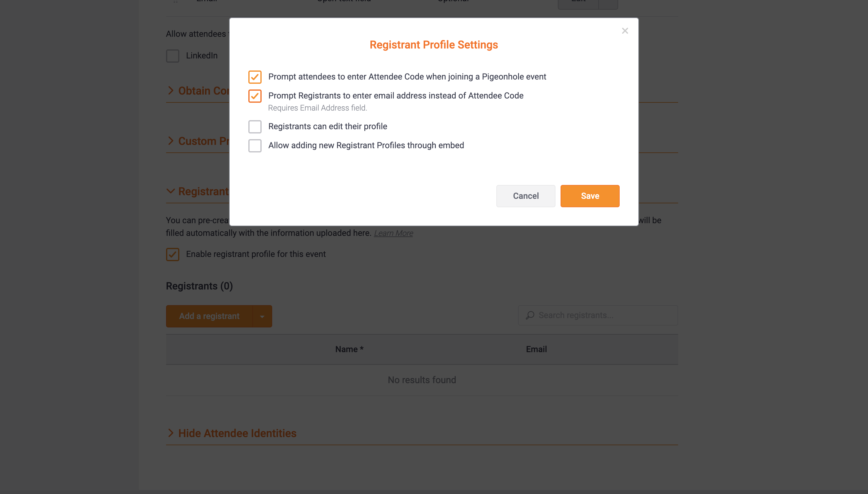Screen dimensions: 868x494
Task: Open the Add a registrant dropdown arrow
Action: pos(262,316)
